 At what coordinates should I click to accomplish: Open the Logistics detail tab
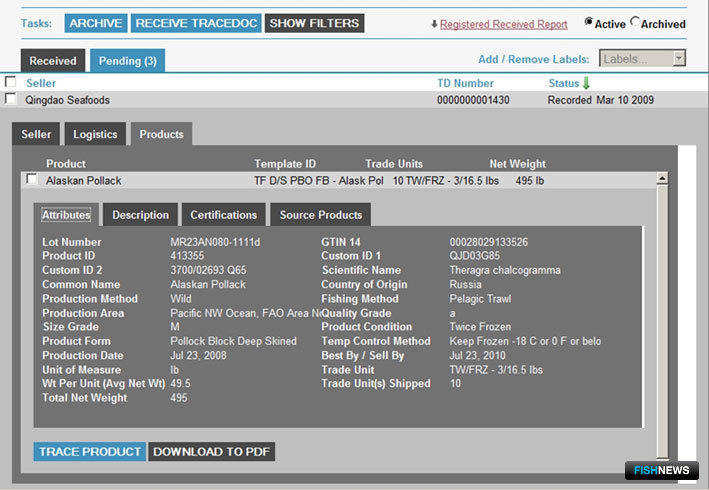pos(95,134)
